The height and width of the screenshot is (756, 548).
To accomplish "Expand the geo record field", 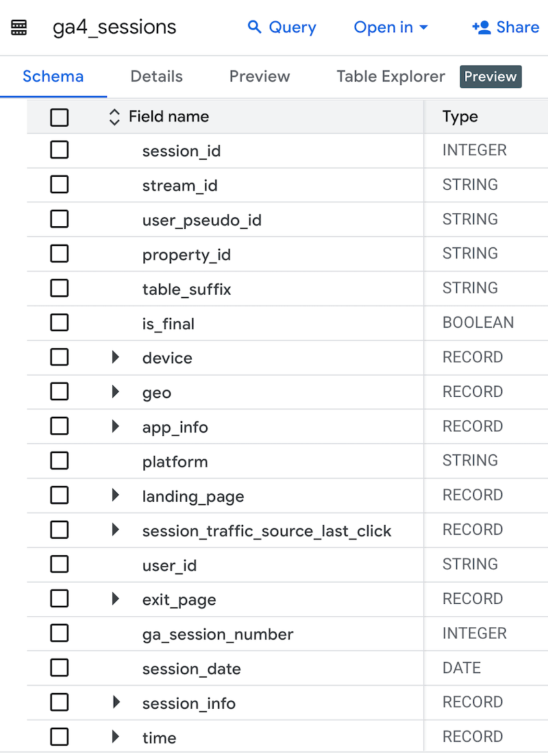I will 114,391.
